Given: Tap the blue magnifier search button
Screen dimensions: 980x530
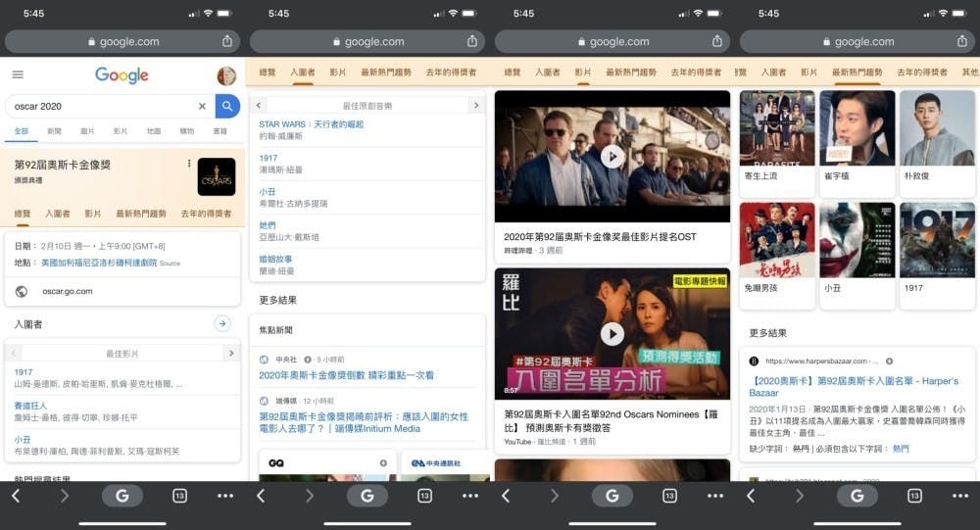Looking at the screenshot, I should click(227, 106).
